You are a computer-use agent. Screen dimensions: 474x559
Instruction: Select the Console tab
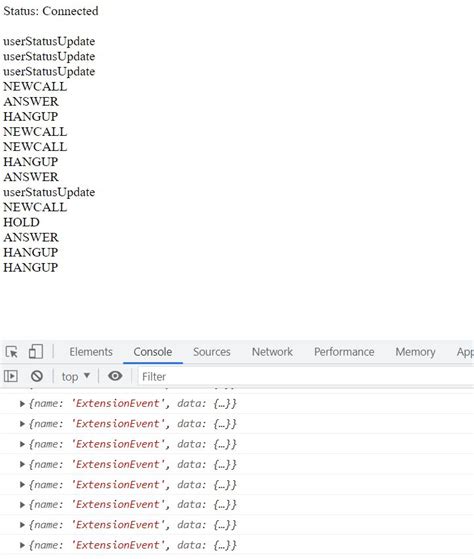coord(153,352)
